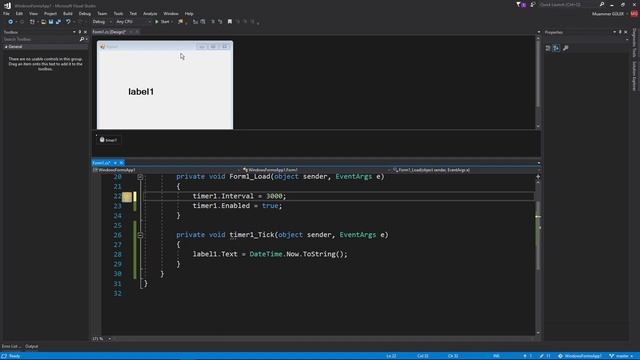The height and width of the screenshot is (360, 640).
Task: Toggle auto-hide pin on Toolbox panel
Action: click(x=80, y=32)
